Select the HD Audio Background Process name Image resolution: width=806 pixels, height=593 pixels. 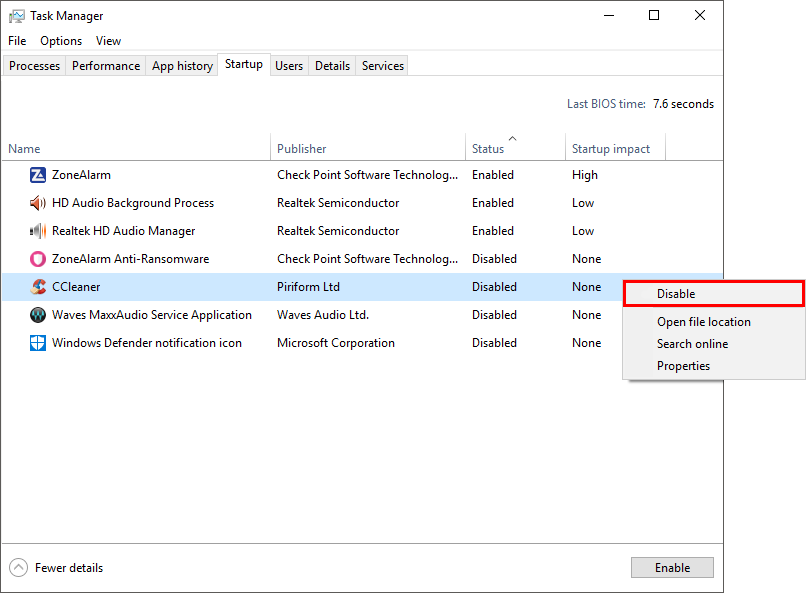(x=133, y=203)
